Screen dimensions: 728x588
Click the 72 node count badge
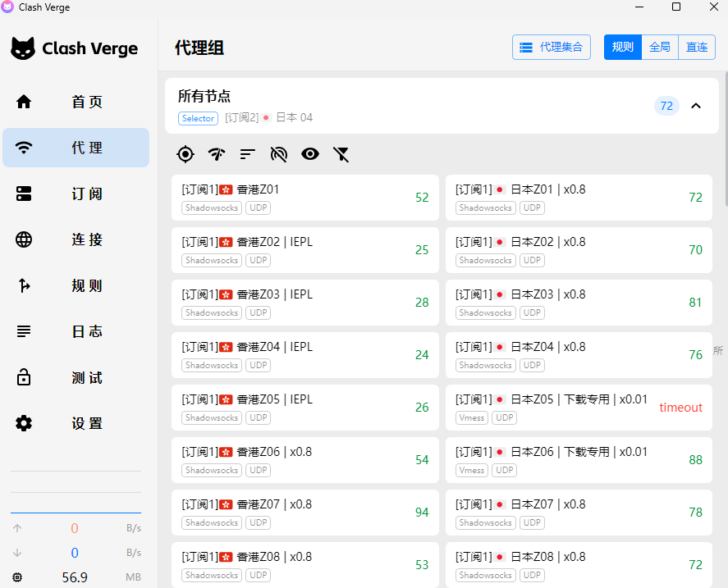(x=666, y=106)
